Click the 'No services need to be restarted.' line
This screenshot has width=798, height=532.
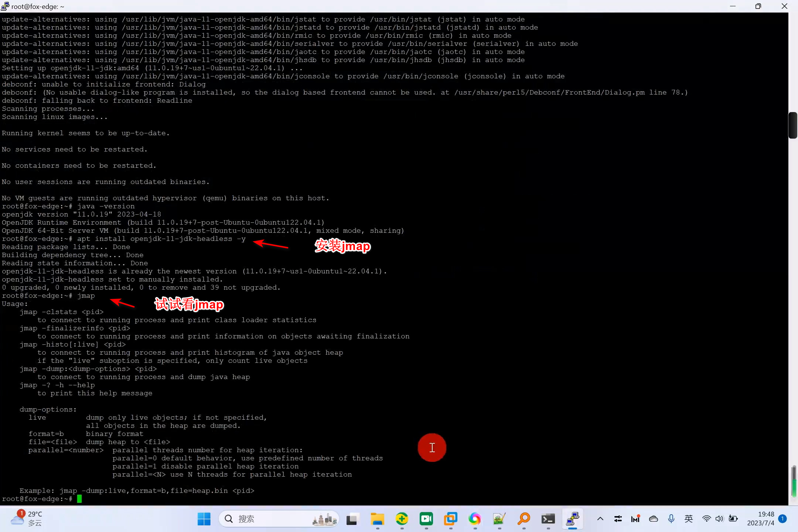(x=75, y=149)
